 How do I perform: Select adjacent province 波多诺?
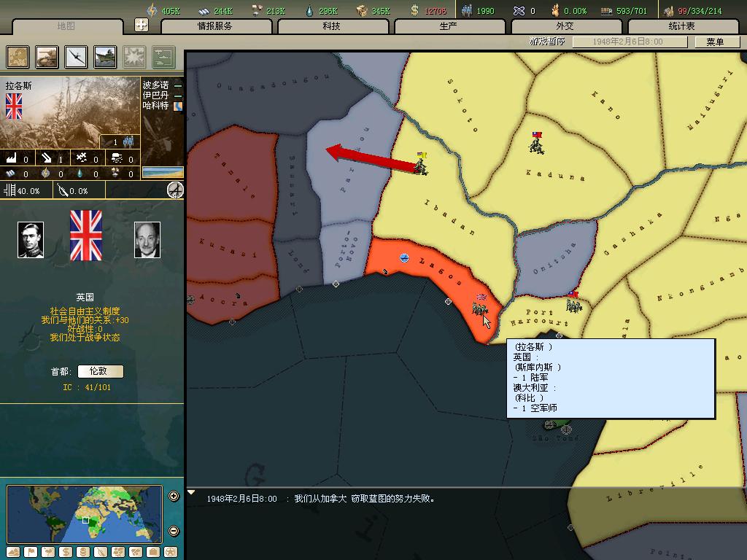tap(155, 85)
